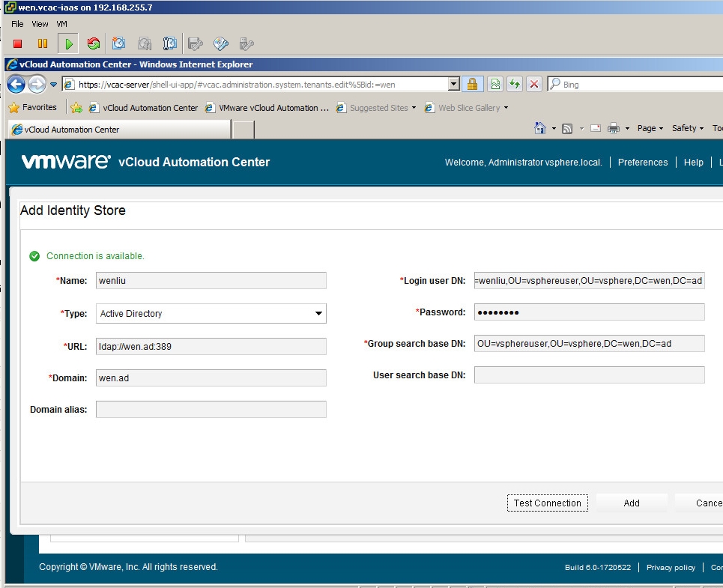Select the vCloud Automation Center browser tab
The height and width of the screenshot is (588, 723).
[x=119, y=130]
